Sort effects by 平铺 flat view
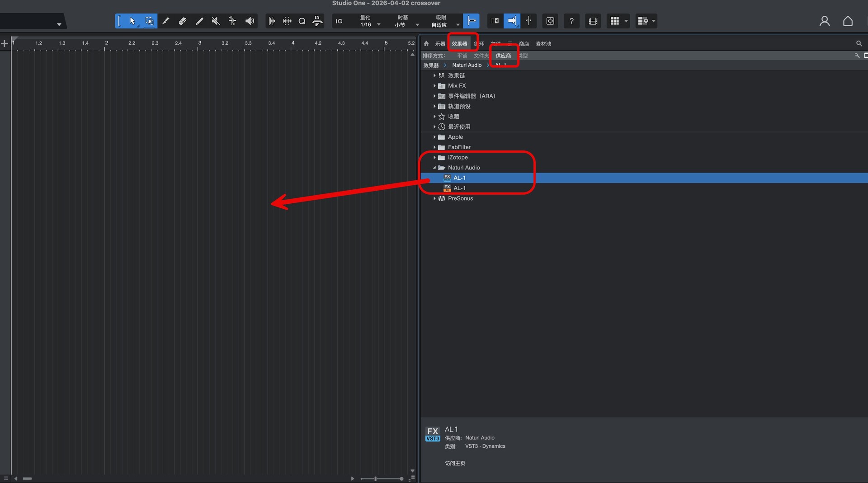868x483 pixels. [462, 56]
